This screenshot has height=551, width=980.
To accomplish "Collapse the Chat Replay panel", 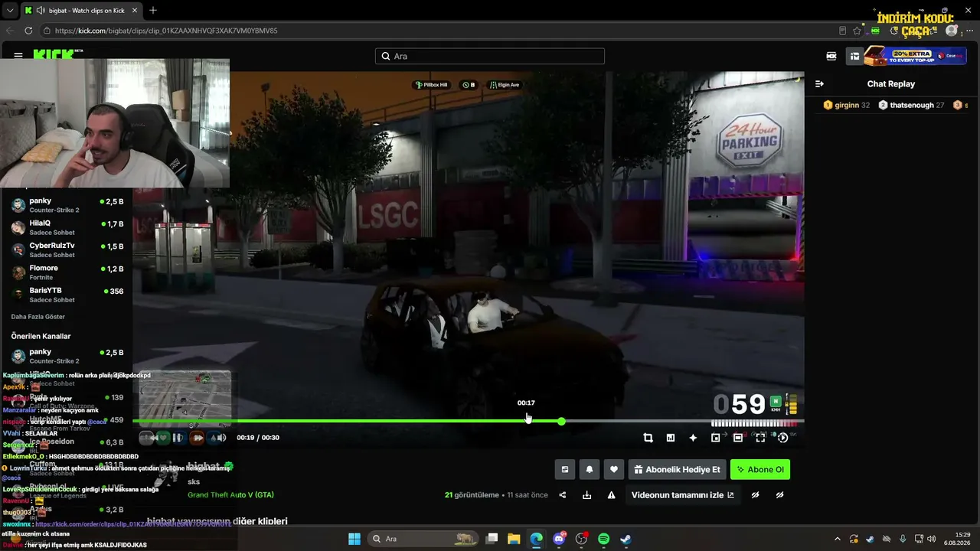I will point(819,83).
